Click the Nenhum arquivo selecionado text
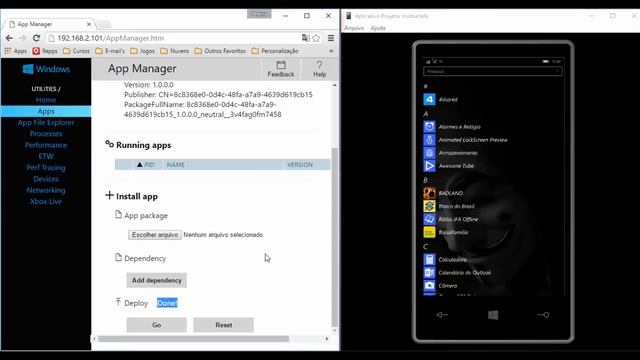This screenshot has height=360, width=640. (223, 235)
